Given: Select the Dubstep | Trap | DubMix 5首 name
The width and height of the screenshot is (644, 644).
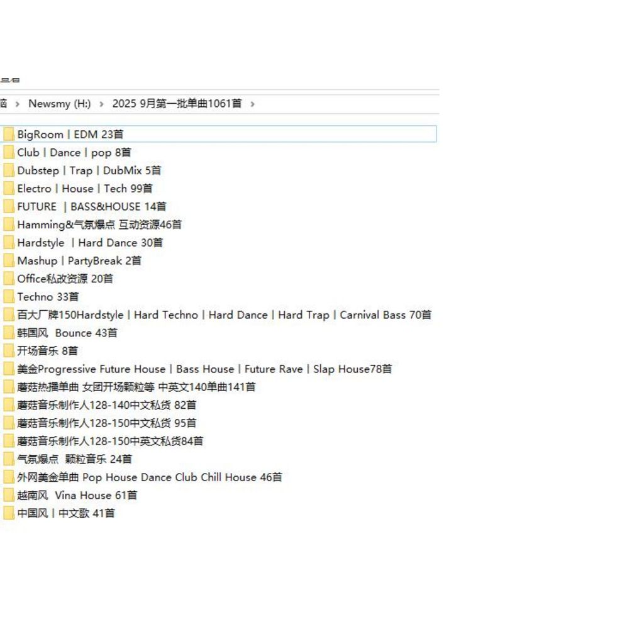Looking at the screenshot, I should [89, 171].
